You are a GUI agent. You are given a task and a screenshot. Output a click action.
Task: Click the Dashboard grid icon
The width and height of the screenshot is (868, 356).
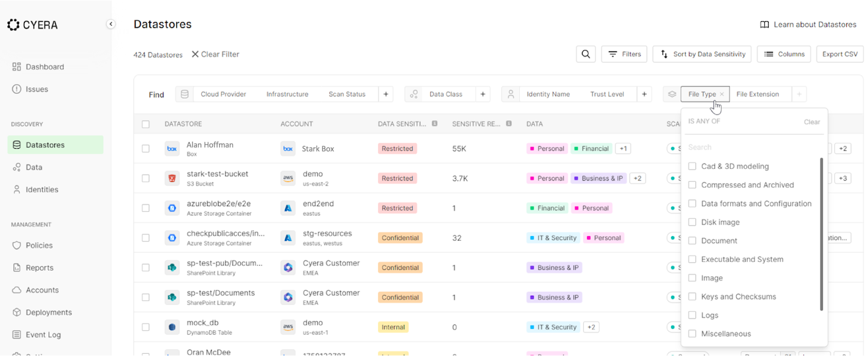(x=17, y=67)
